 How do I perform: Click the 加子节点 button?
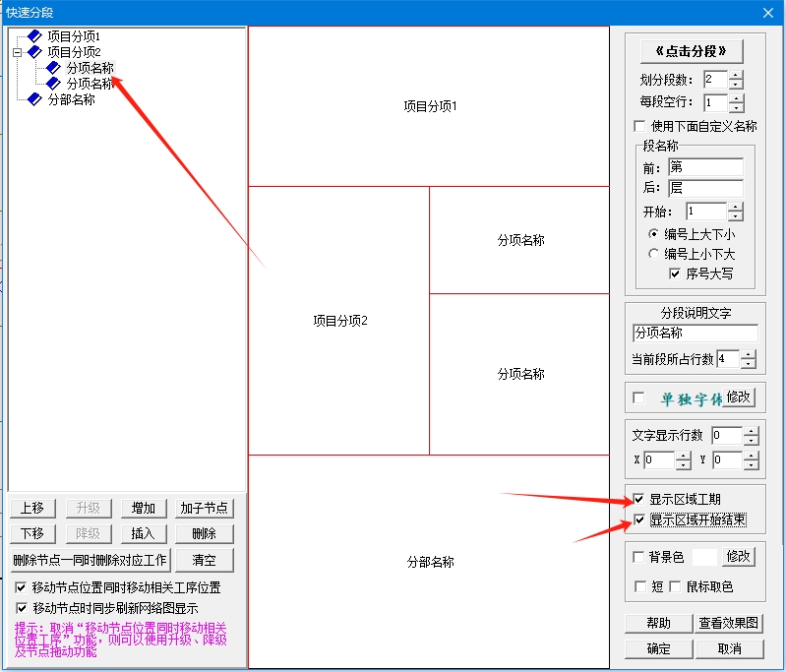204,508
